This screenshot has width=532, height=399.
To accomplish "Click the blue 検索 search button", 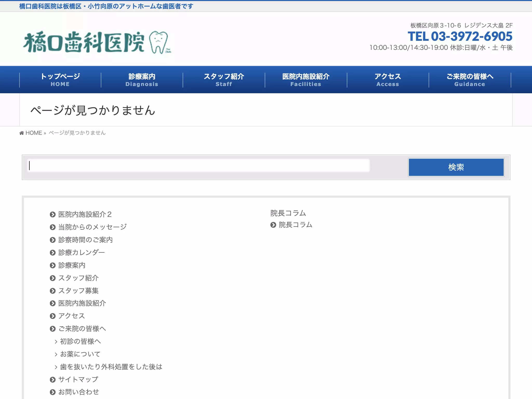I will tap(456, 167).
